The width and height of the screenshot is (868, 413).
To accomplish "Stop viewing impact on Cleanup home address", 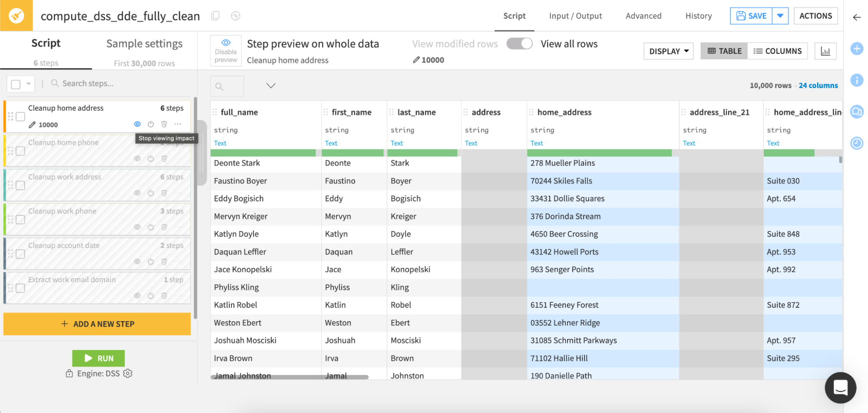I will (137, 124).
